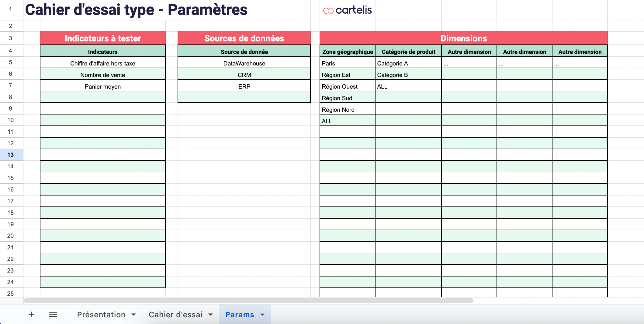This screenshot has width=644, height=324.
Task: Open the Params tab dropdown arrow
Action: tap(262, 315)
